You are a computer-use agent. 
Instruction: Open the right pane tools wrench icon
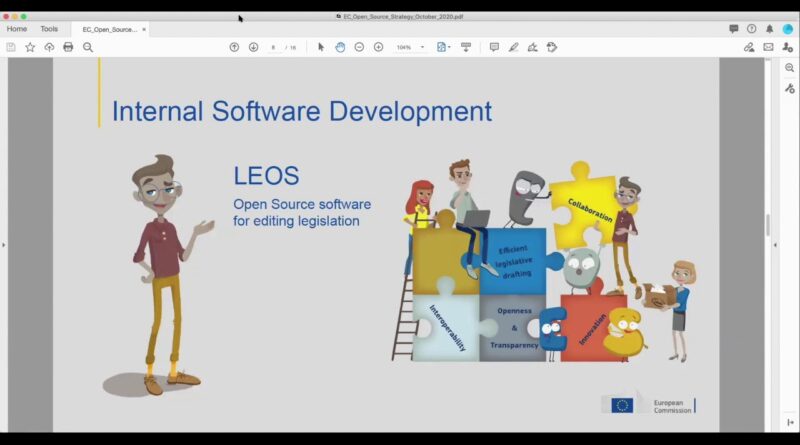pos(790,88)
